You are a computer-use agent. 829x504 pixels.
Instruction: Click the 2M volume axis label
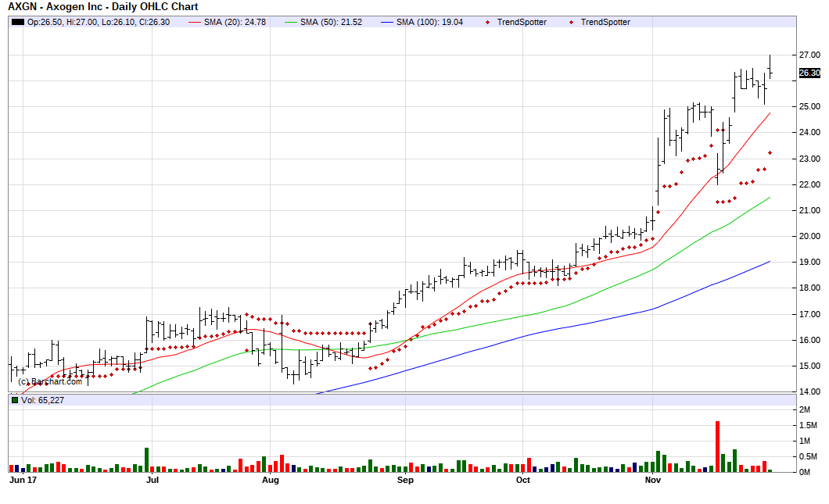coord(805,410)
